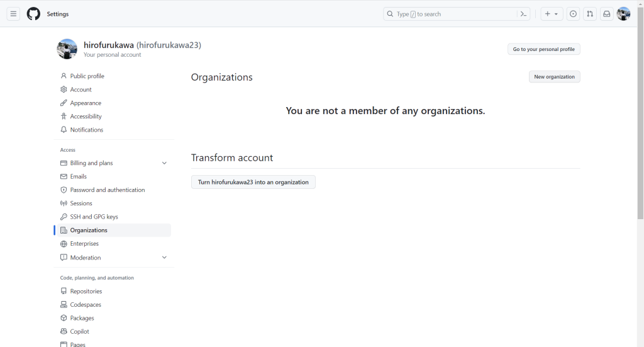Expand the Billing and plans section
The height and width of the screenshot is (347, 644).
(164, 163)
